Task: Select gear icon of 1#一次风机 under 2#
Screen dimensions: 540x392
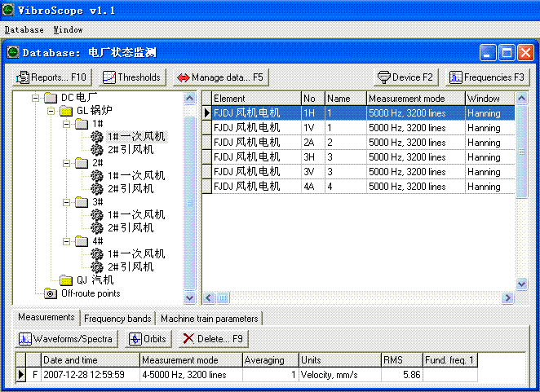Action: [x=97, y=176]
